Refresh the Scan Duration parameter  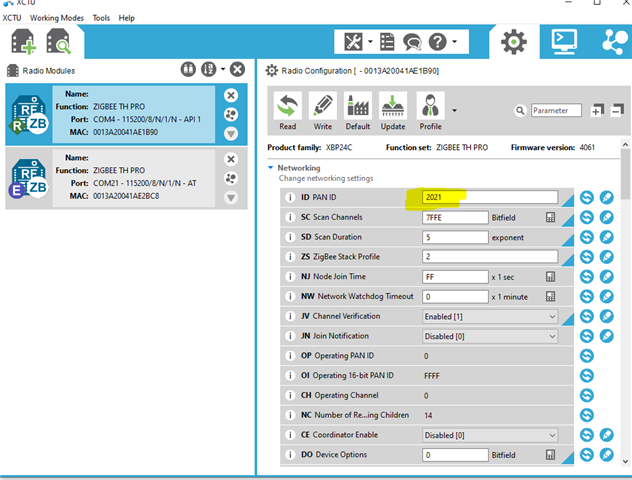pos(587,237)
